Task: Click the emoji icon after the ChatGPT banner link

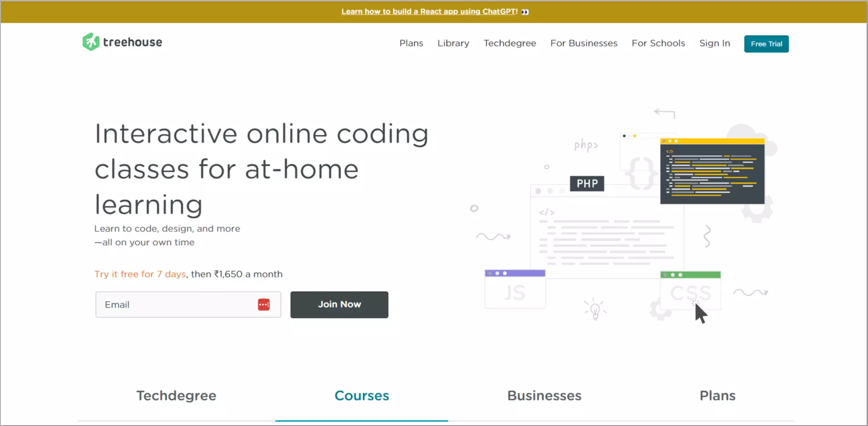Action: [525, 12]
